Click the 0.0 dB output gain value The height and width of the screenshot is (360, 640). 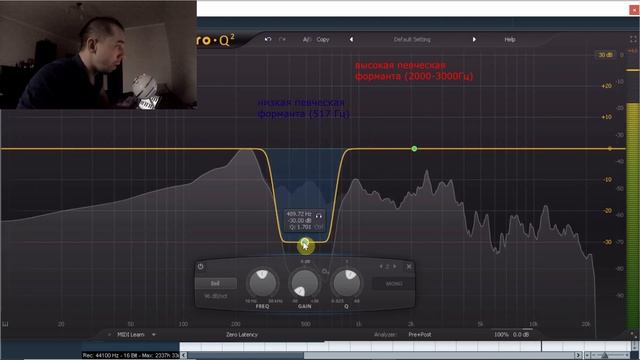click(521, 334)
